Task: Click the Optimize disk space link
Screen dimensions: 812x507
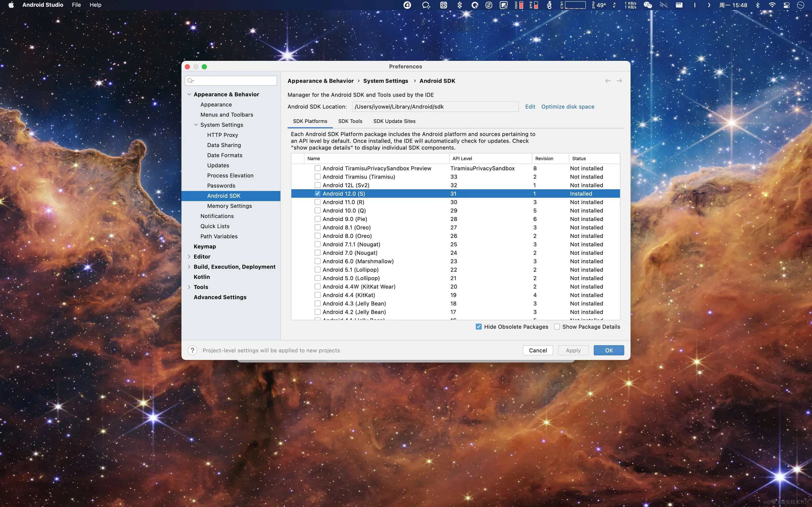Action: (x=567, y=107)
